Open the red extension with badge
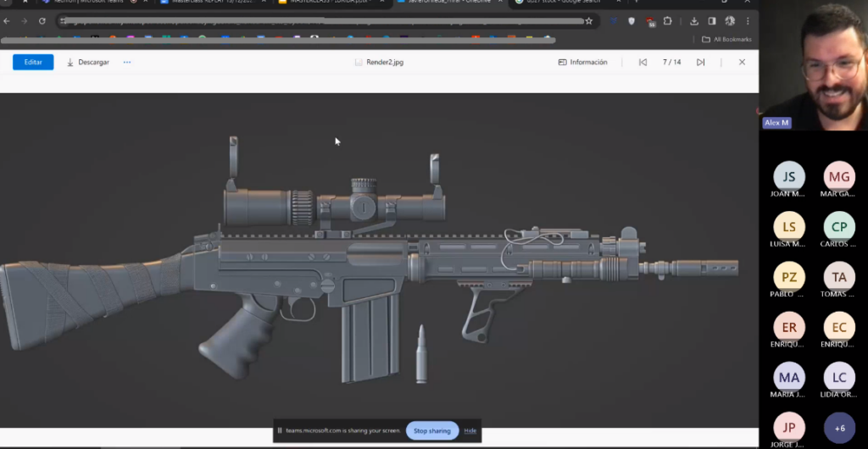The height and width of the screenshot is (449, 868). (x=650, y=21)
